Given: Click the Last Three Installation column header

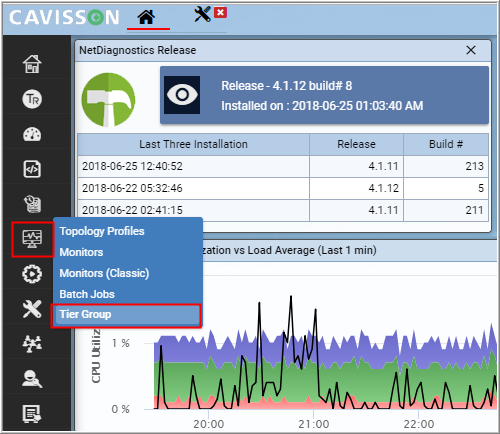Looking at the screenshot, I should (x=193, y=144).
